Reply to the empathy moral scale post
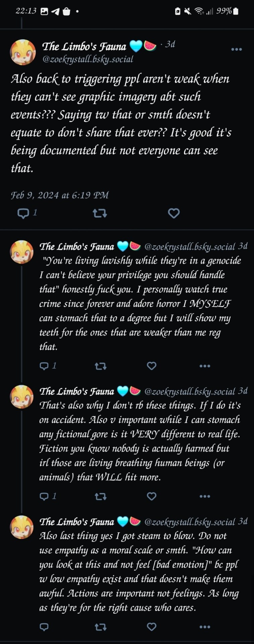The width and height of the screenshot is (254, 644). click(x=44, y=627)
